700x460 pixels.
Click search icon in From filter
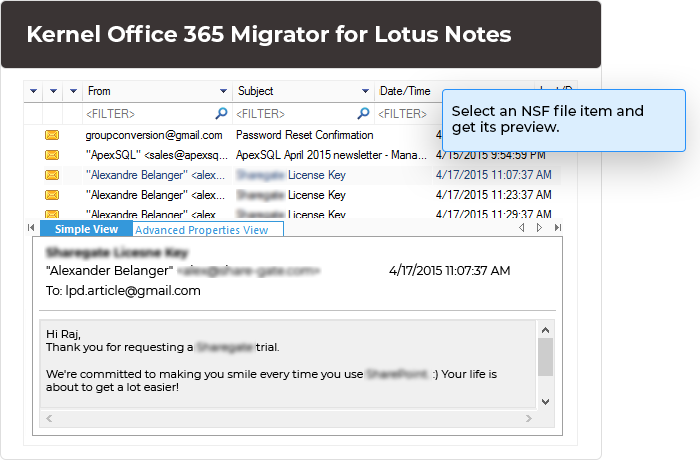221,113
